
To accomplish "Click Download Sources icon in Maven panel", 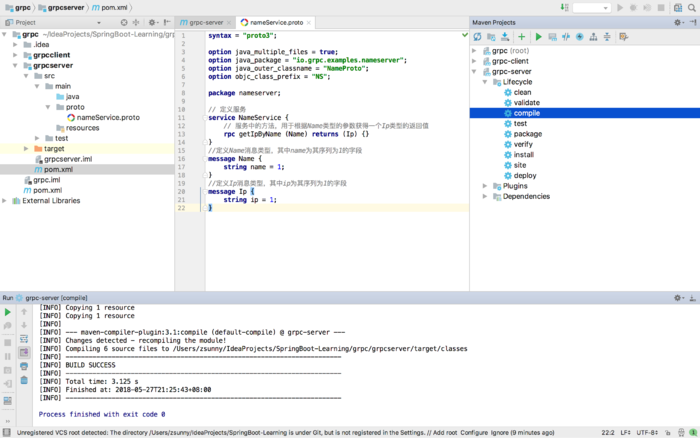I will click(505, 37).
